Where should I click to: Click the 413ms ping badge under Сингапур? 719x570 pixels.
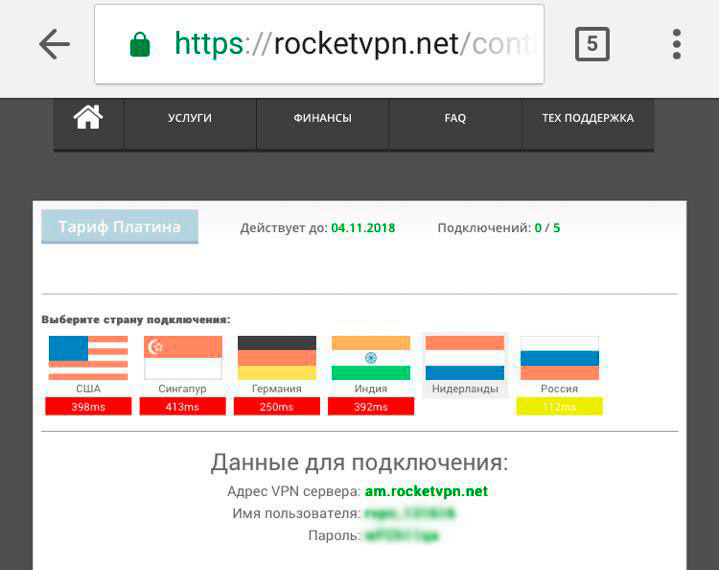pos(183,407)
